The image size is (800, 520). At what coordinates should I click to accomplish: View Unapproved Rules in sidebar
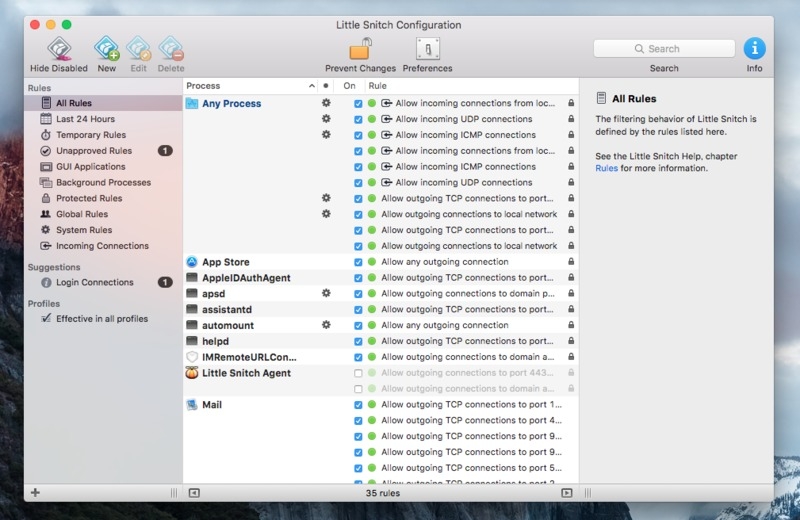pyautogui.click(x=104, y=151)
